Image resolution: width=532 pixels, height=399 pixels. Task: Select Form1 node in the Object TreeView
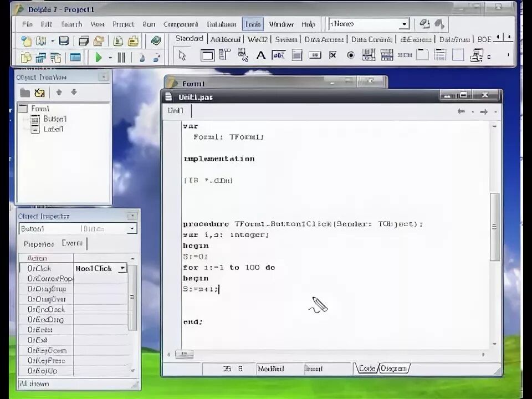click(40, 109)
